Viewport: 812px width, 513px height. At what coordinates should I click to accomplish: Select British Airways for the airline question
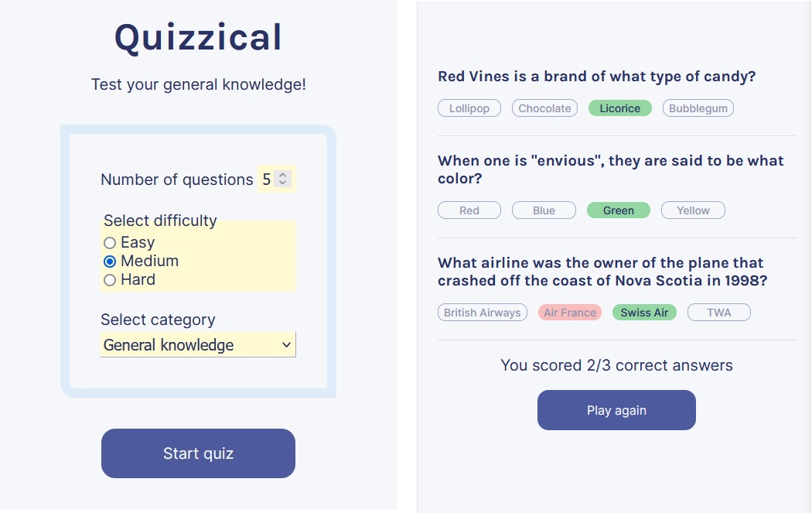482,312
